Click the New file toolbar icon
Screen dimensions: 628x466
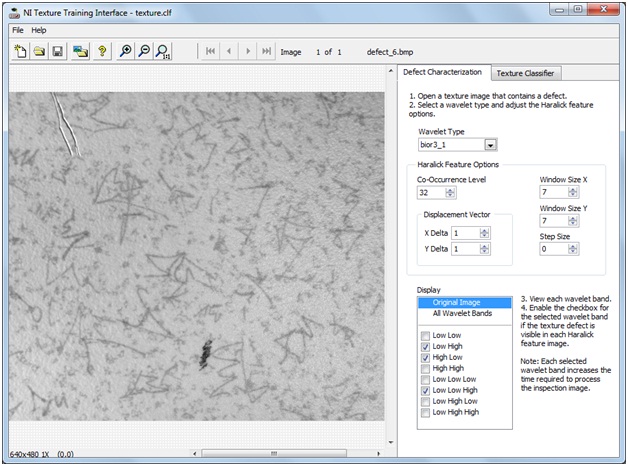tap(21, 52)
